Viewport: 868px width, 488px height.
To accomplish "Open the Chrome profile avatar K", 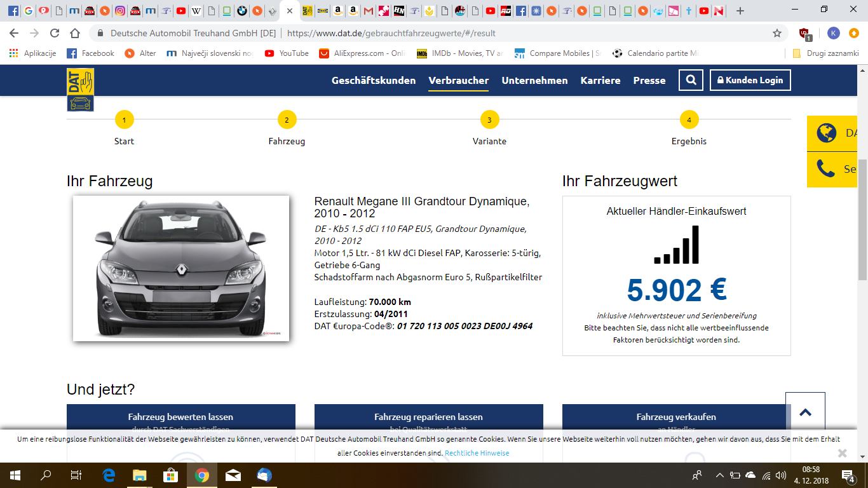I will click(833, 33).
